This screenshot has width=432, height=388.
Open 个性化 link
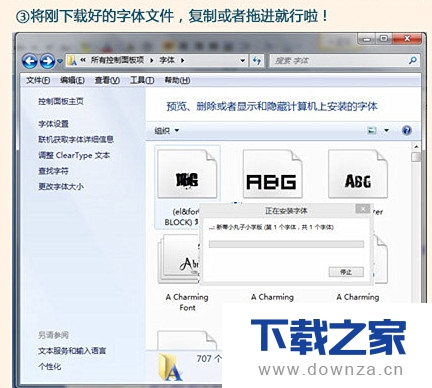pos(49,367)
